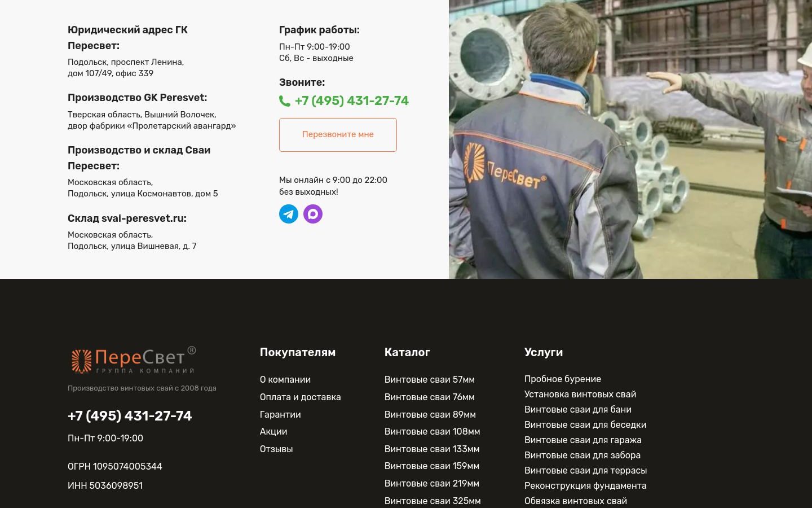The height and width of the screenshot is (508, 812).
Task: Click 'ИНН 5036098951' text
Action: pos(105,486)
